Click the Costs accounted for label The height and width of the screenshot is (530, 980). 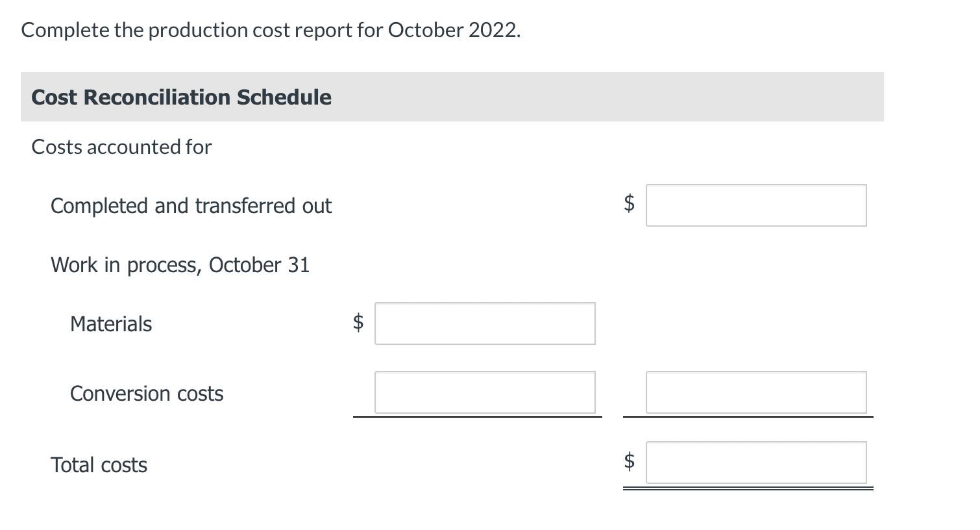point(121,147)
